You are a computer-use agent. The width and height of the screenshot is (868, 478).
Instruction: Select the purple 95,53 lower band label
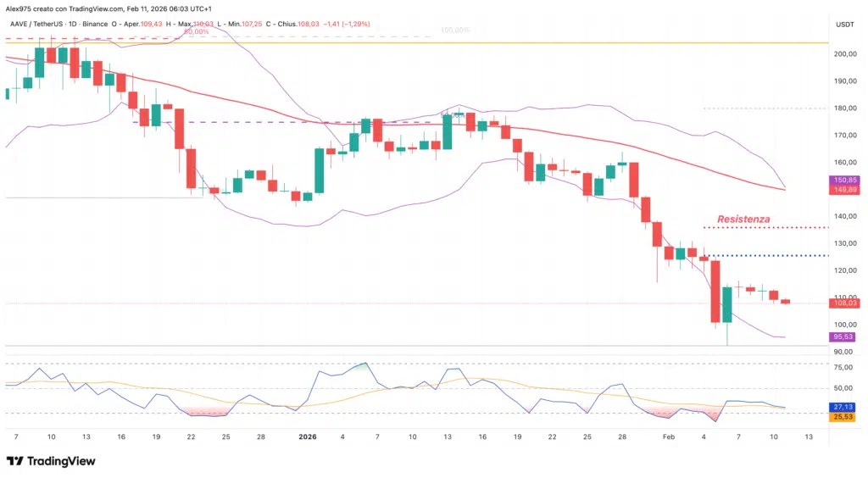843,337
